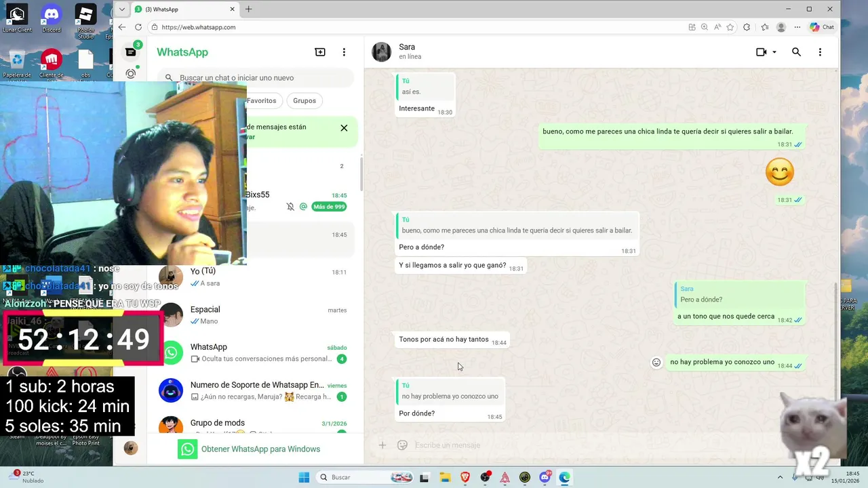Image resolution: width=868 pixels, height=488 pixels.
Task: Open the Edge settings and more menu
Action: (797, 27)
